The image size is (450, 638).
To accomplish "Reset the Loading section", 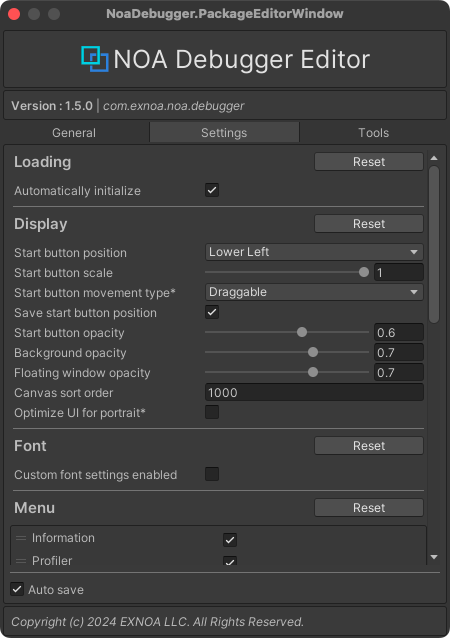I will (369, 162).
